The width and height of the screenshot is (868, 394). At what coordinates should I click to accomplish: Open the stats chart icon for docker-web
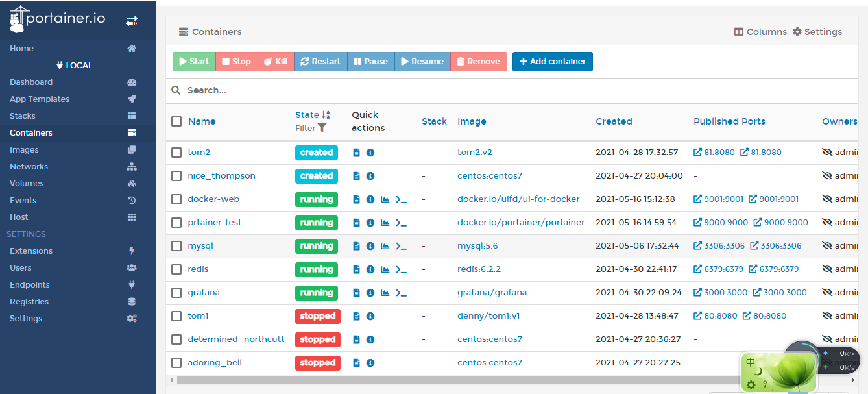tap(385, 199)
